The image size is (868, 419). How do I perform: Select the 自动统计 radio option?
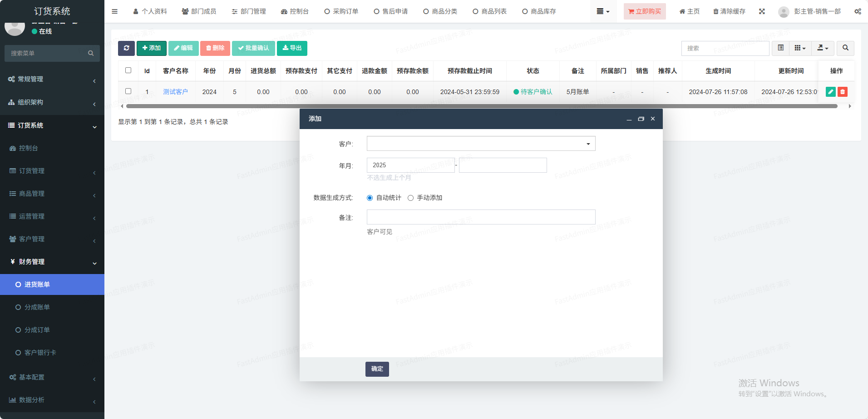pos(370,198)
